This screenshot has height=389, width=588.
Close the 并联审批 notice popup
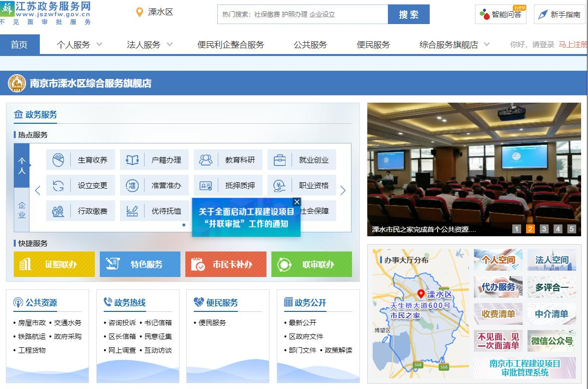pyautogui.click(x=296, y=202)
